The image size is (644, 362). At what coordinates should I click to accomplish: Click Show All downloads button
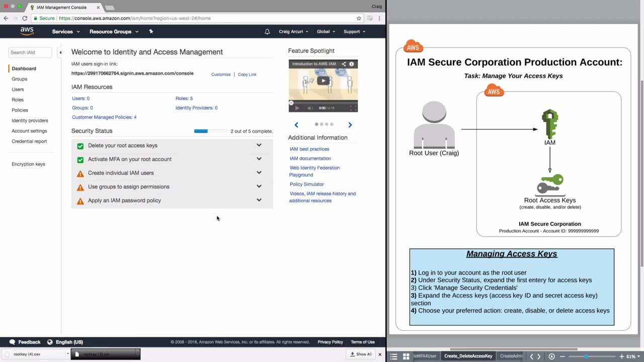tap(361, 354)
